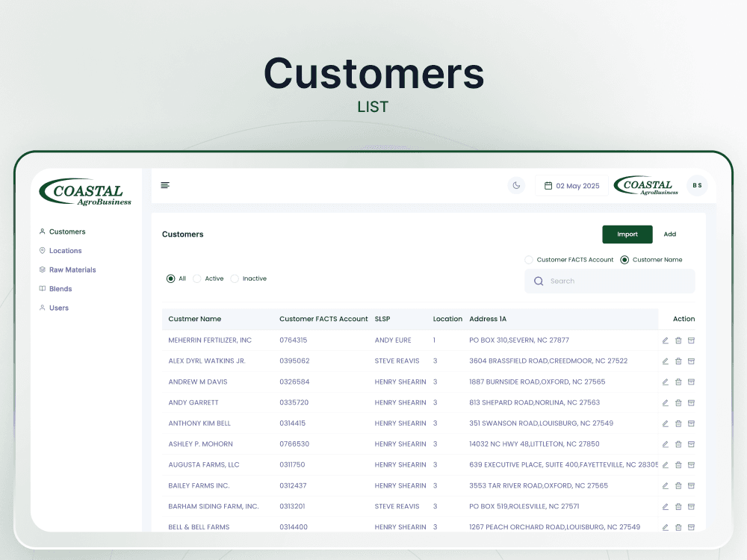
Task: Delete the ANTHONY KIM BELL customer
Action: (678, 423)
